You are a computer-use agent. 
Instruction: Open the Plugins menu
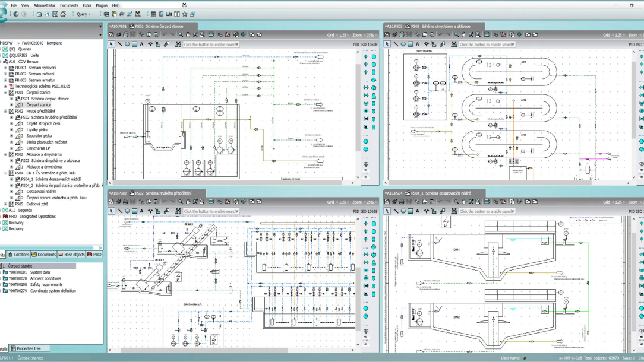click(x=102, y=5)
